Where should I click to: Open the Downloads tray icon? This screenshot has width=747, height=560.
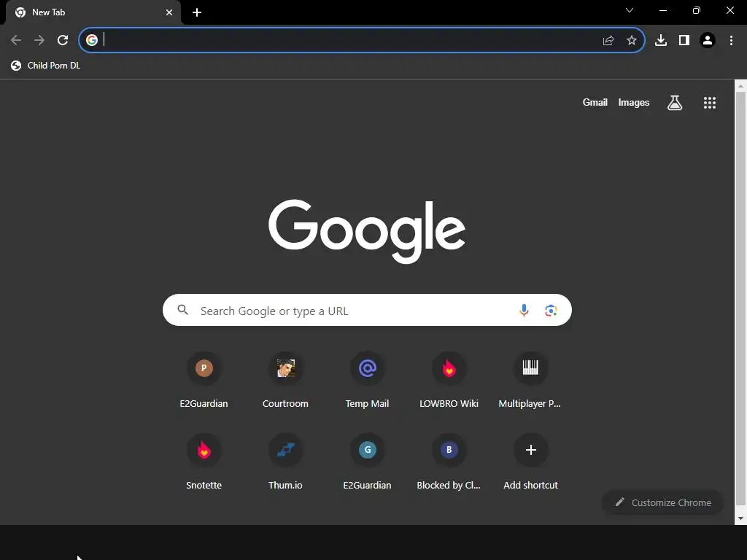[x=661, y=40]
